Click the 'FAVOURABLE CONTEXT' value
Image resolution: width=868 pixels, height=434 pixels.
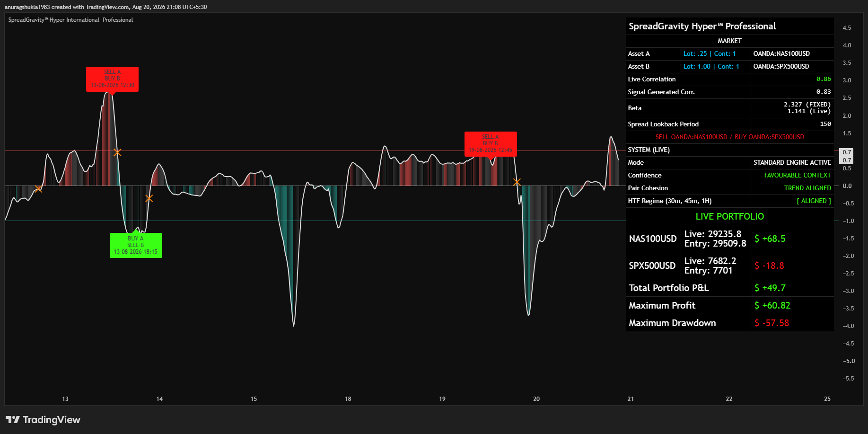coord(798,176)
